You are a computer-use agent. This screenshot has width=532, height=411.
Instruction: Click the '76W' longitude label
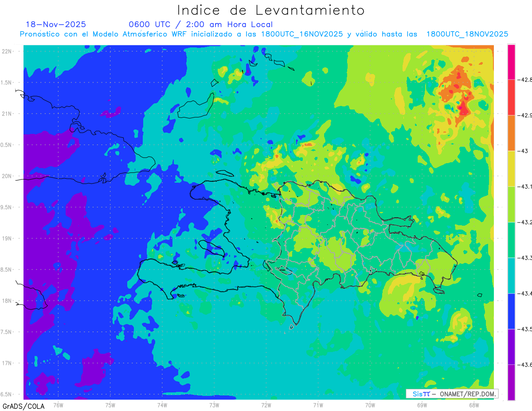tap(58, 405)
